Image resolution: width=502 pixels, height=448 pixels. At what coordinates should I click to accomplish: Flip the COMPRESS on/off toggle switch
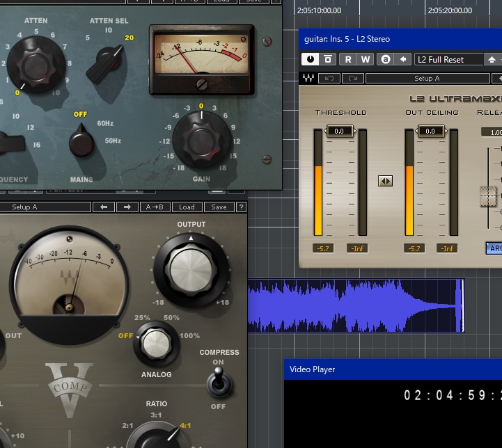219,383
